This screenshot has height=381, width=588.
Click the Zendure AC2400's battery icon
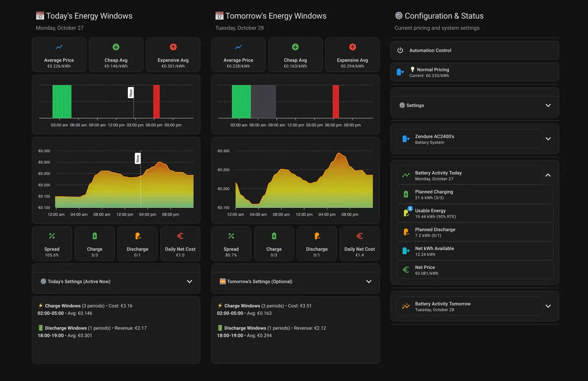[x=406, y=139]
